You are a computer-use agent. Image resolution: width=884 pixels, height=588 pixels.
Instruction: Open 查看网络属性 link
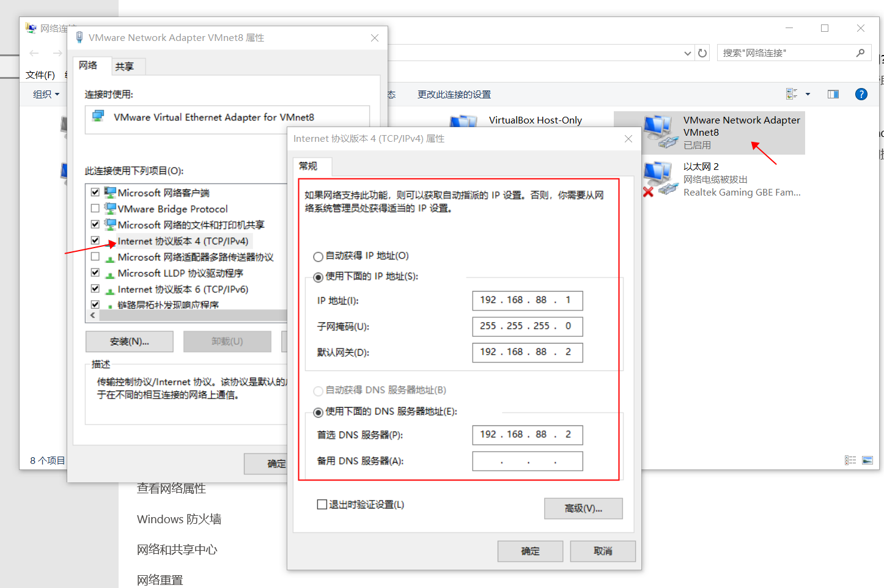click(x=171, y=488)
